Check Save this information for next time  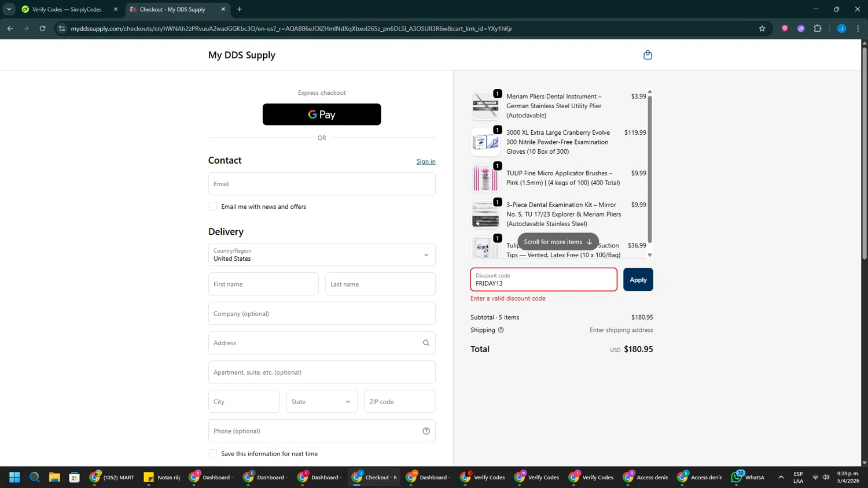click(213, 453)
